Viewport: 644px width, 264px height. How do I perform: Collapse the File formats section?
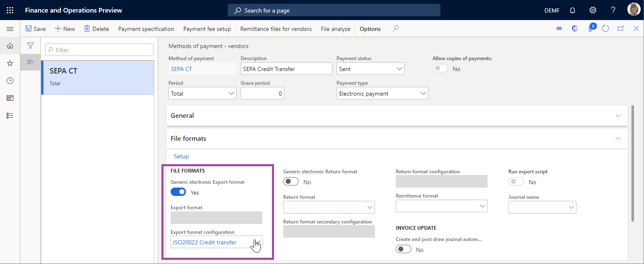coord(618,138)
